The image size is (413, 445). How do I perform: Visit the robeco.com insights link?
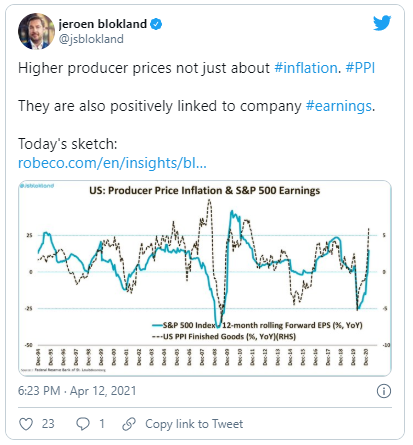[112, 163]
